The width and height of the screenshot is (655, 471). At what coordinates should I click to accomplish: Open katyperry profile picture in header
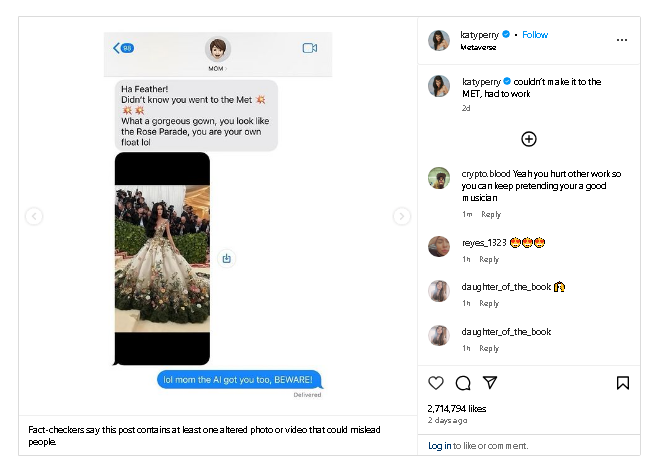click(x=439, y=41)
